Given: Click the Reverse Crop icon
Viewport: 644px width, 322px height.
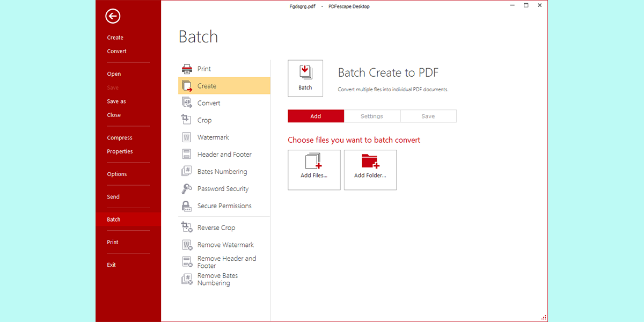Looking at the screenshot, I should [187, 228].
